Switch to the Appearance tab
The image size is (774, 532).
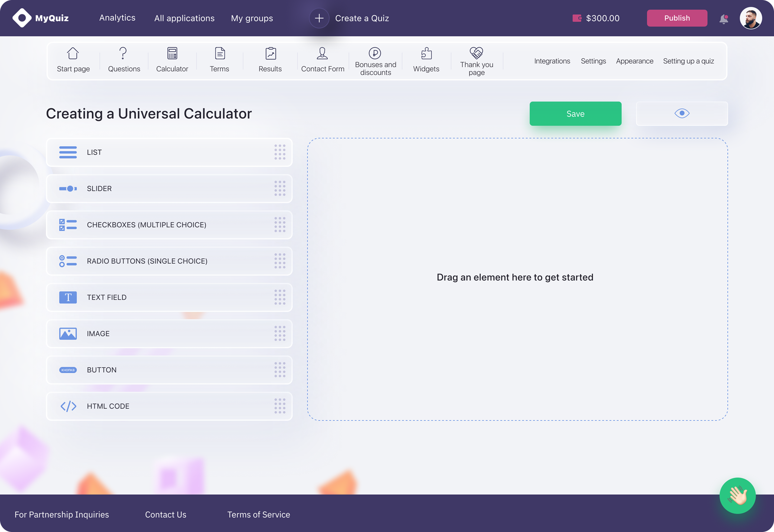[x=634, y=61]
